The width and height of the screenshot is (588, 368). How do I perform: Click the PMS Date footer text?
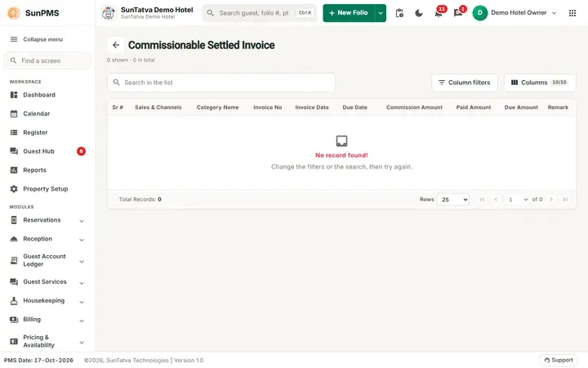38,360
